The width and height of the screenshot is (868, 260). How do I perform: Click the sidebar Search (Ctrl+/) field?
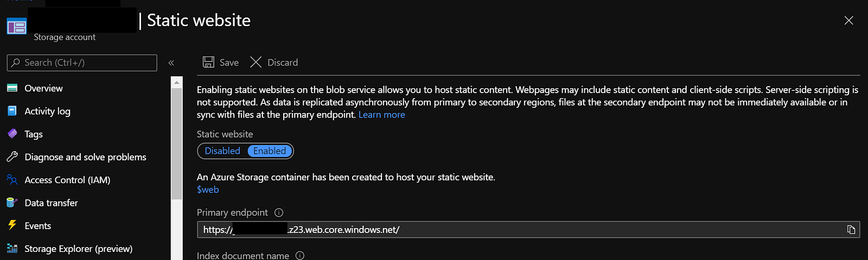pos(82,63)
